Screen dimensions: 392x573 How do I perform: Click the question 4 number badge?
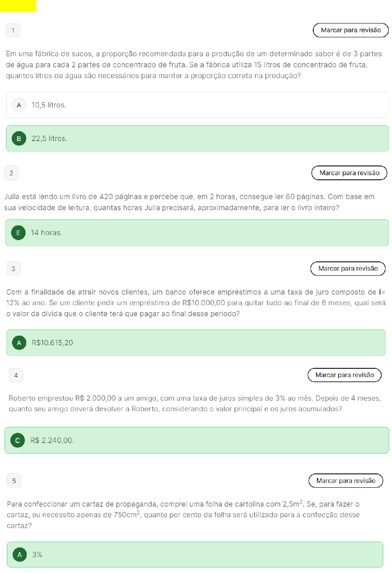(16, 375)
